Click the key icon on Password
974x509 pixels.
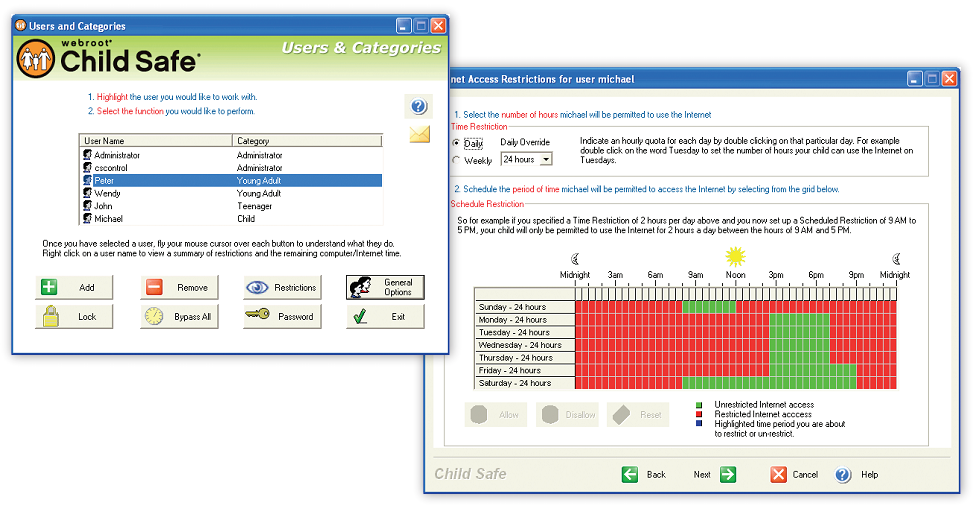pyautogui.click(x=257, y=314)
